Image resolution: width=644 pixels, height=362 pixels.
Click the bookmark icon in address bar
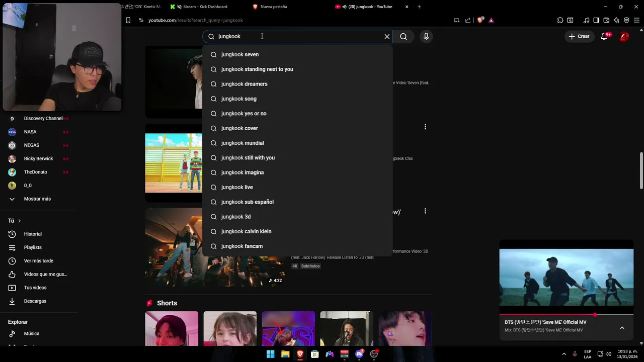coord(128,20)
